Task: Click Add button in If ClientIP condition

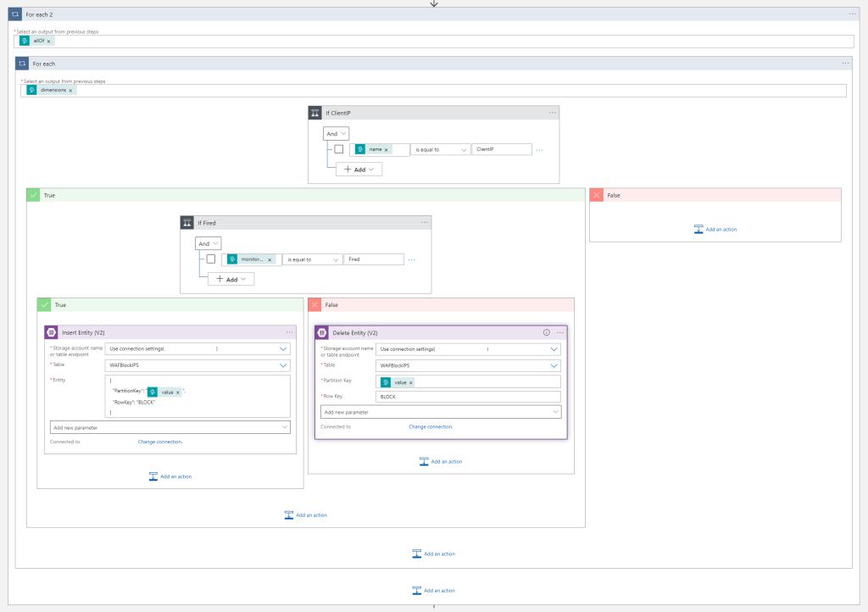Action: 359,170
